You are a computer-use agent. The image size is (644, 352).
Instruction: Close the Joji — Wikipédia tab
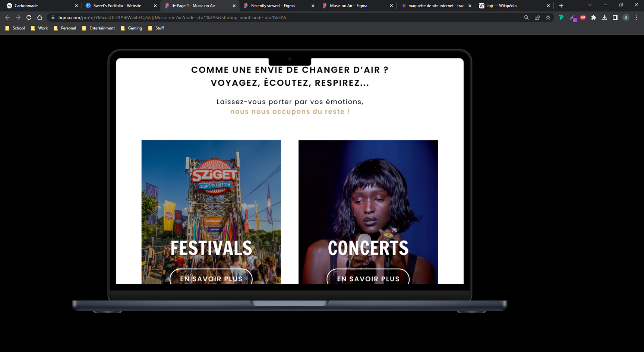click(x=548, y=6)
